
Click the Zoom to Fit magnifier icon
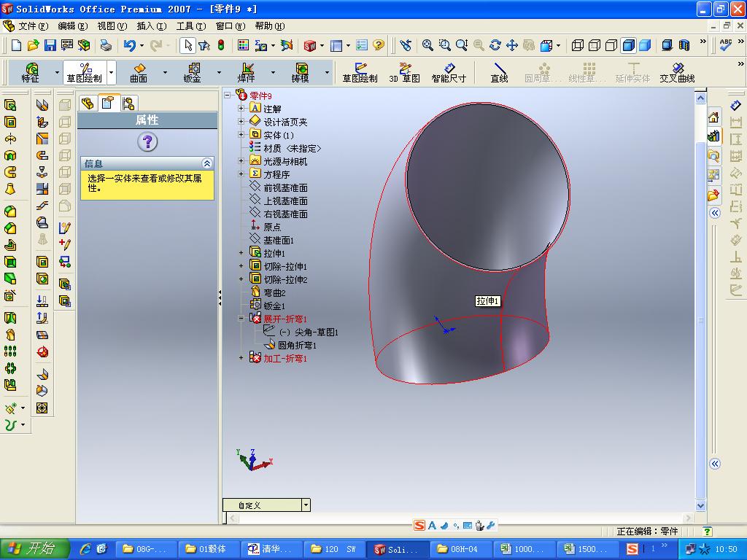tap(427, 45)
